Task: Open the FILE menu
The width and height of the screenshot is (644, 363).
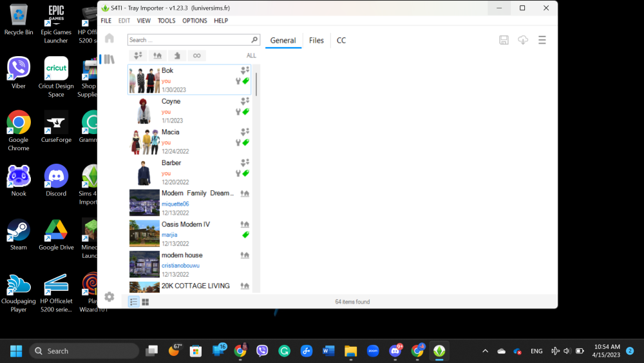Action: (x=106, y=21)
